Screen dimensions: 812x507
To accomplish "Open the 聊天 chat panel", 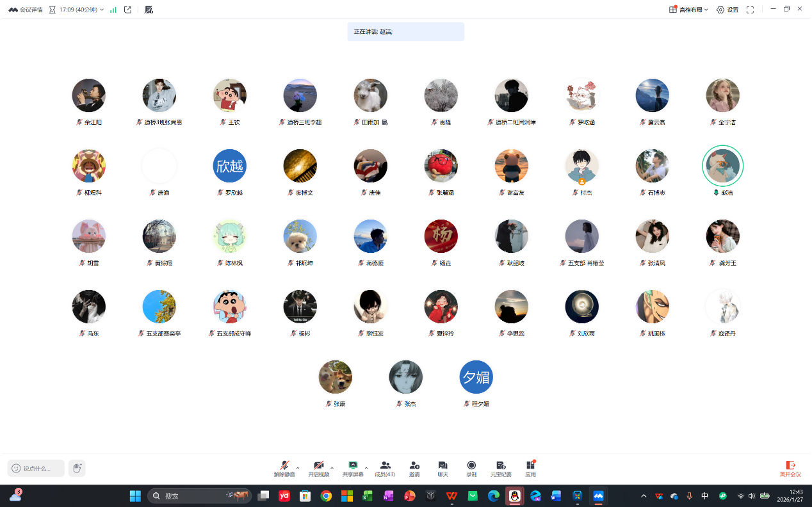I will tap(443, 468).
